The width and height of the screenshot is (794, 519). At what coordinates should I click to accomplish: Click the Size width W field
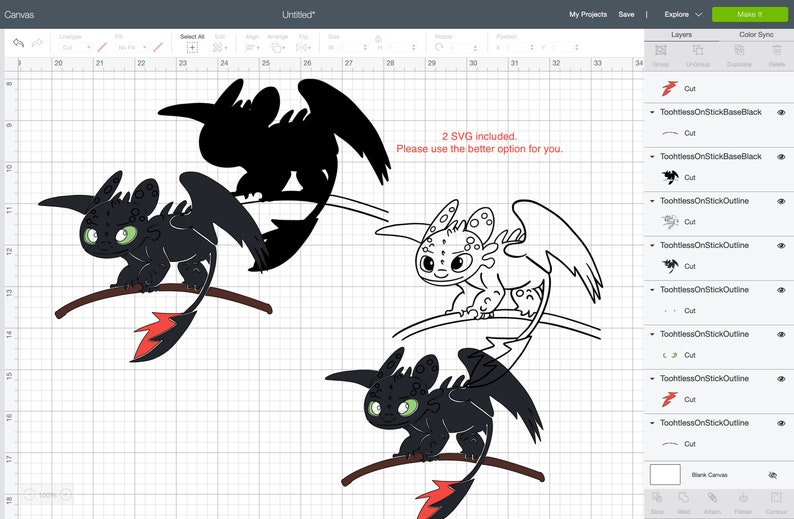352,48
